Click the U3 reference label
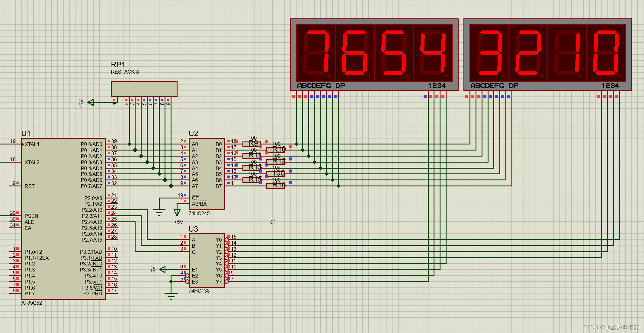Image resolution: width=644 pixels, height=333 pixels. 193,229
